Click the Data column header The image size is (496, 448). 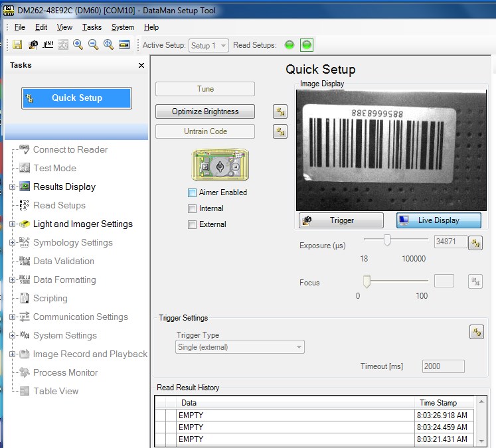click(295, 403)
